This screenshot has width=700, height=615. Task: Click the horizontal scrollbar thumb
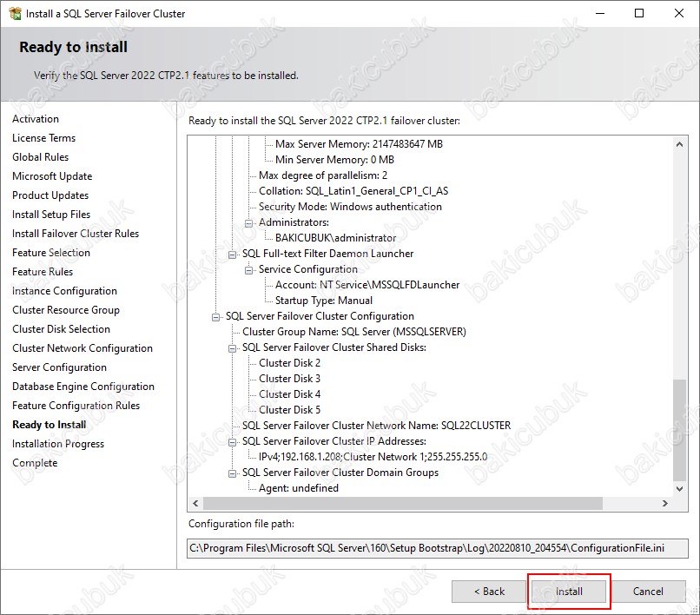403,503
